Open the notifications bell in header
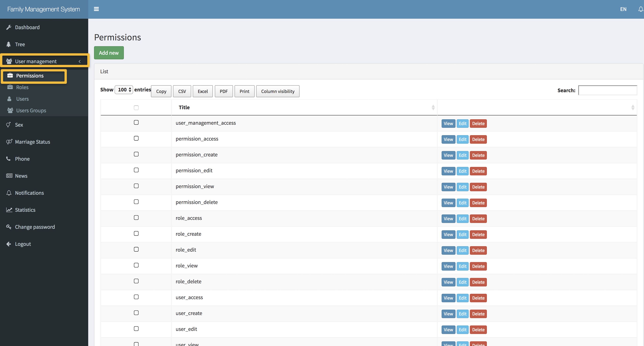The width and height of the screenshot is (644, 346). tap(640, 9)
